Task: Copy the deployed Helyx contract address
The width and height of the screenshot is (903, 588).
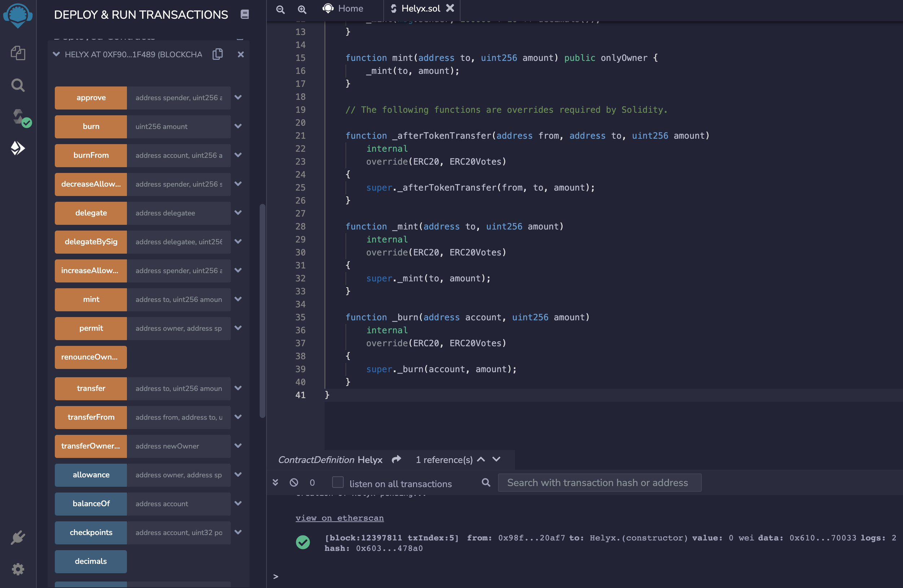Action: 217,54
